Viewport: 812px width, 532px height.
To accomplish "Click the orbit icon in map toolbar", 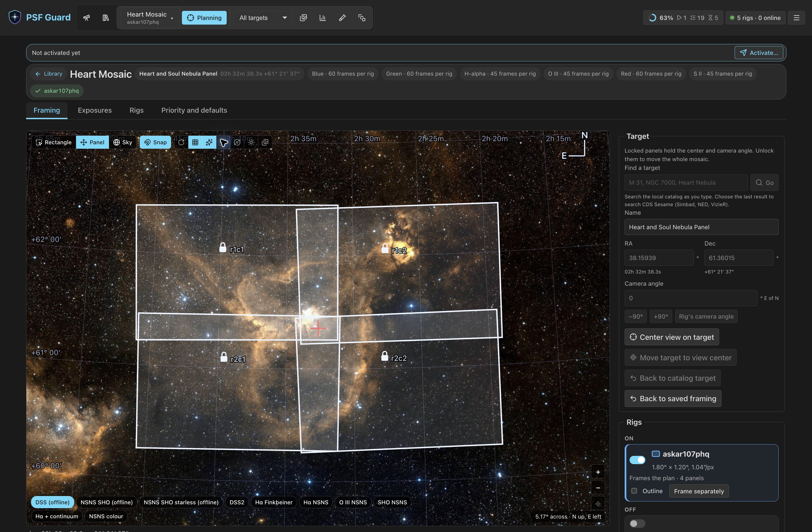I will coord(237,142).
